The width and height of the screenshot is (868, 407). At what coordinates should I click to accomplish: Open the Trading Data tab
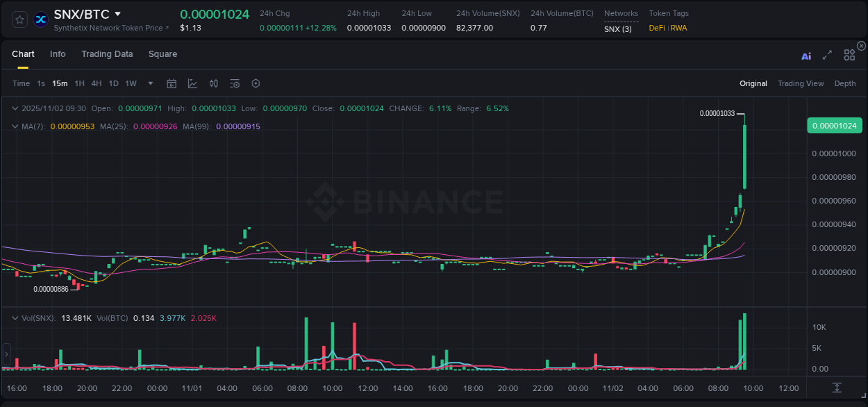point(107,53)
